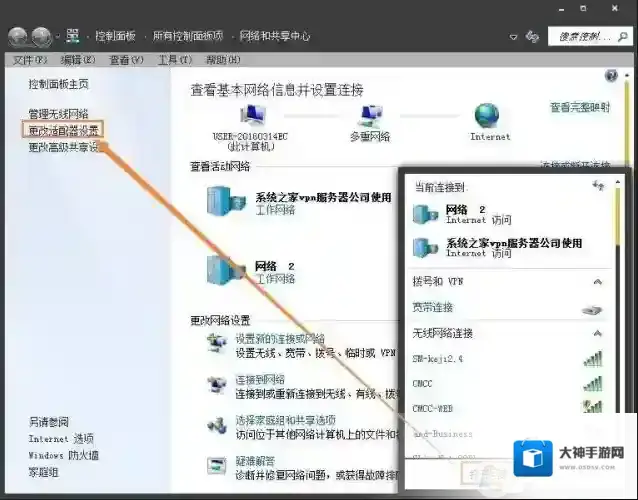Click 工作网络 link under 系统之家vpn
638x500 pixels.
tap(275, 210)
